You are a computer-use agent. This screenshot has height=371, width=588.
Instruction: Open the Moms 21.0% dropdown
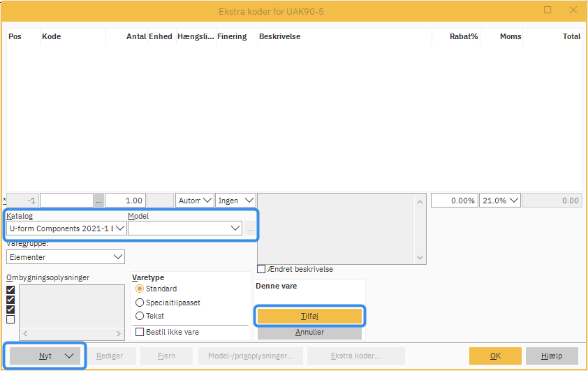(513, 201)
